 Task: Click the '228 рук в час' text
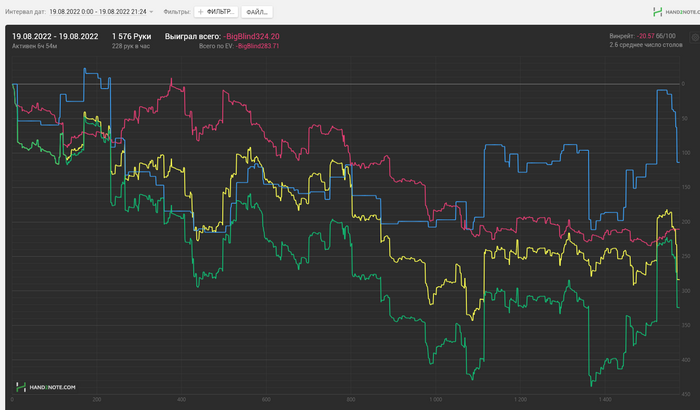click(131, 46)
